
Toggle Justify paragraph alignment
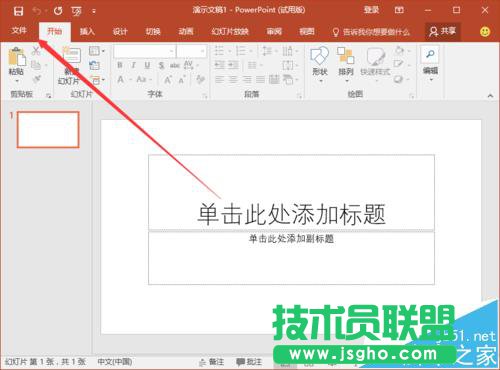(260, 79)
